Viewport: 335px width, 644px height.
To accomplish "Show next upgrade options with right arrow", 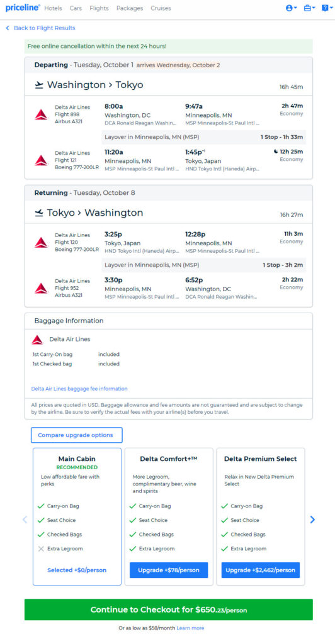I will coord(312,519).
